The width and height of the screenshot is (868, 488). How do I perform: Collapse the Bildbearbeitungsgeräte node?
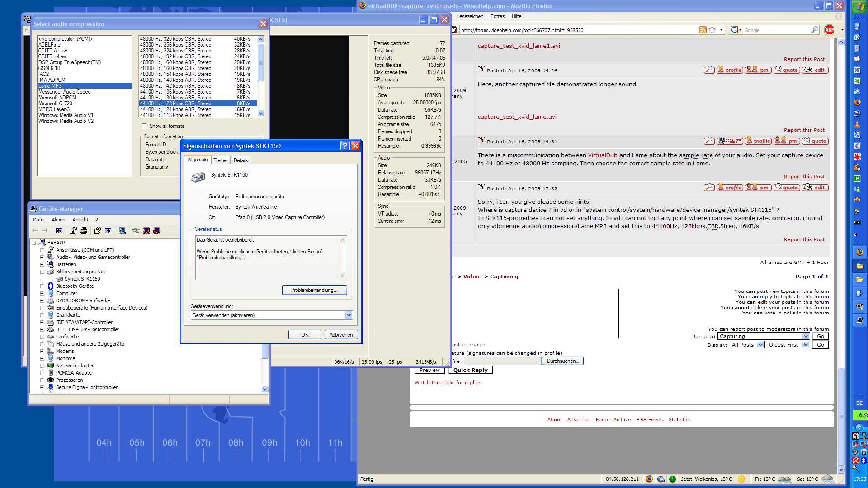pos(42,272)
